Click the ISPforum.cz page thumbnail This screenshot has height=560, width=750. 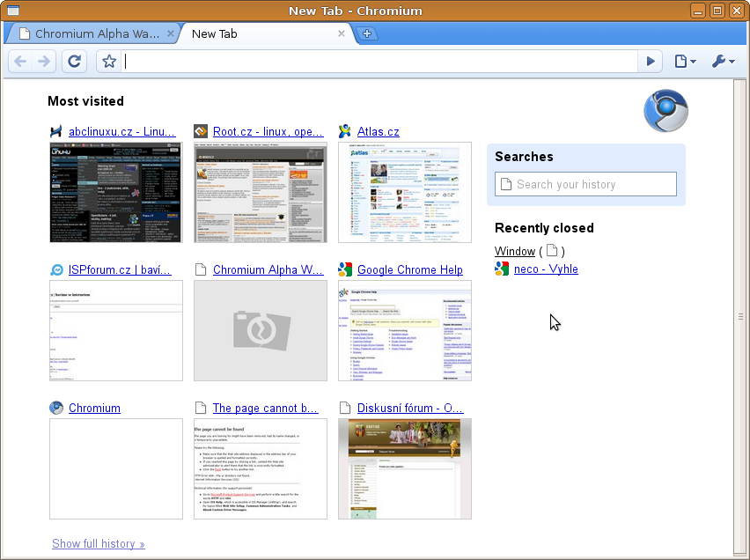pos(116,331)
